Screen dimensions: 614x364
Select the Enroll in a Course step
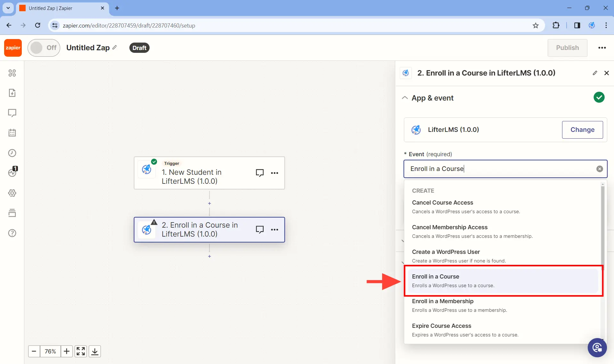[x=209, y=230]
